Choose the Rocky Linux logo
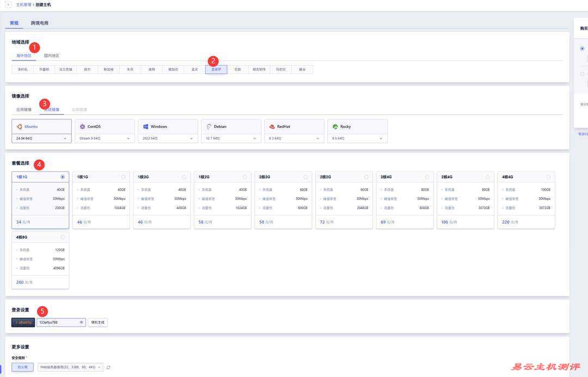 pos(335,126)
